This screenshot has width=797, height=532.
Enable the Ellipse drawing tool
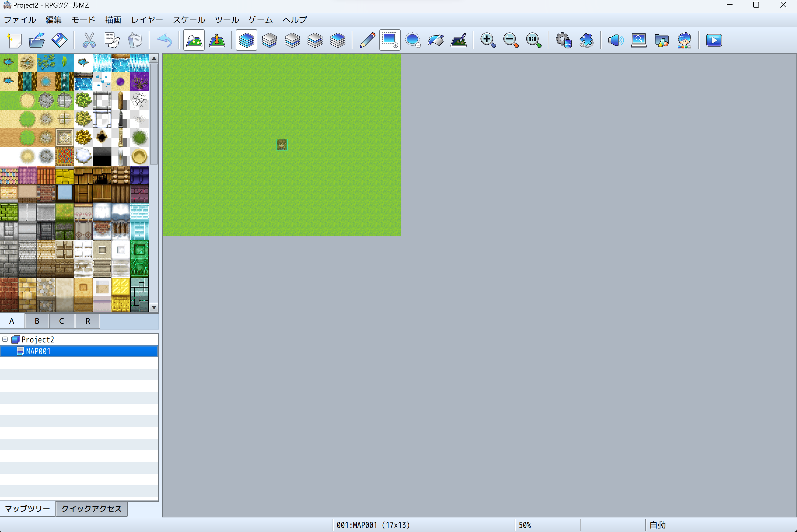(x=413, y=40)
